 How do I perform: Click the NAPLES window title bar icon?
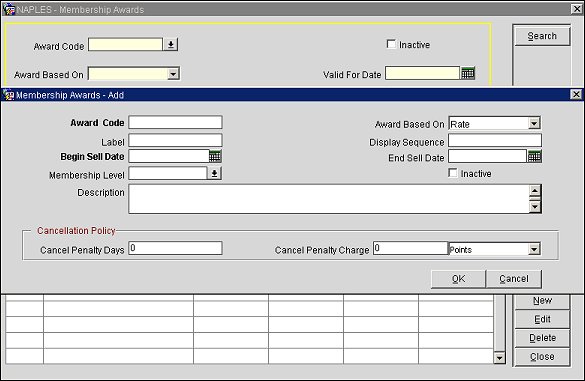9,9
